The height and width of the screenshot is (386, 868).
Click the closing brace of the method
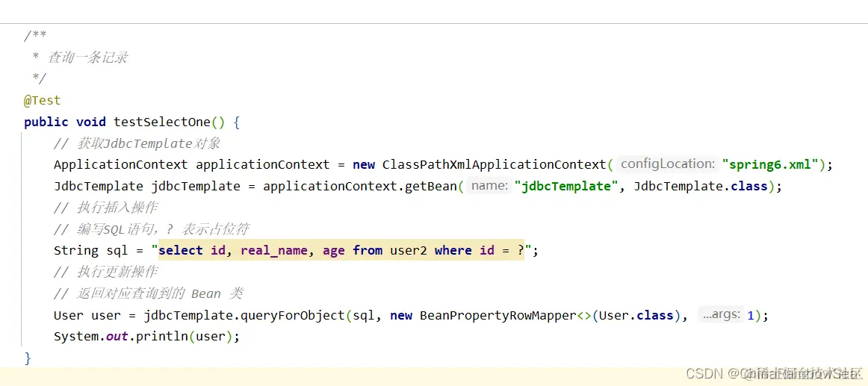tap(28, 358)
